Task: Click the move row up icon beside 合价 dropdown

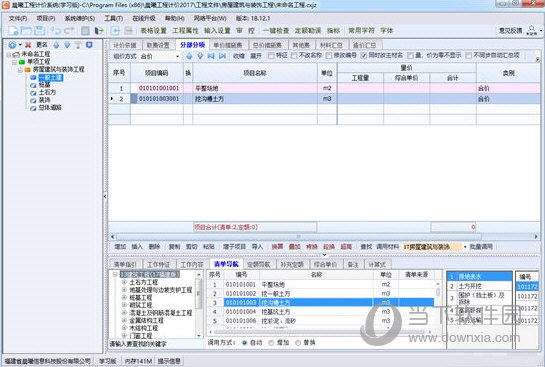Action: click(189, 56)
